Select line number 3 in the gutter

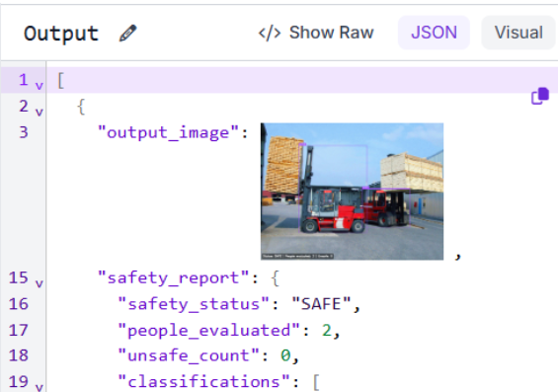coord(24,132)
